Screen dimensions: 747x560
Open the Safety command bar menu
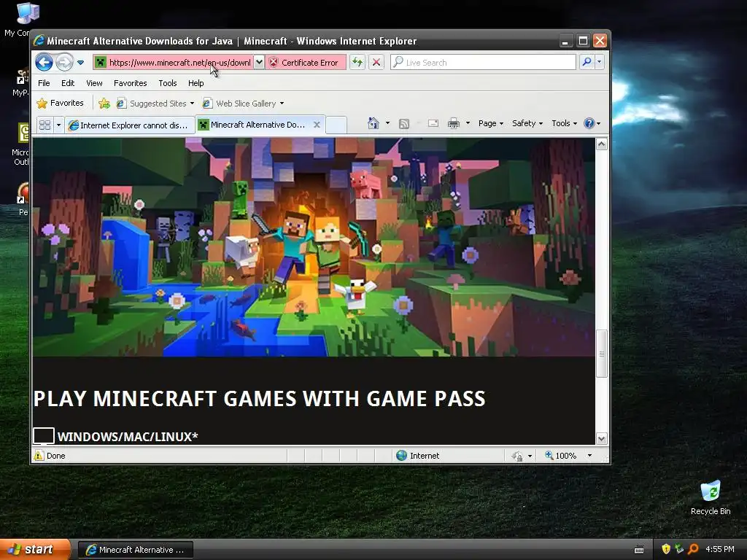click(527, 123)
